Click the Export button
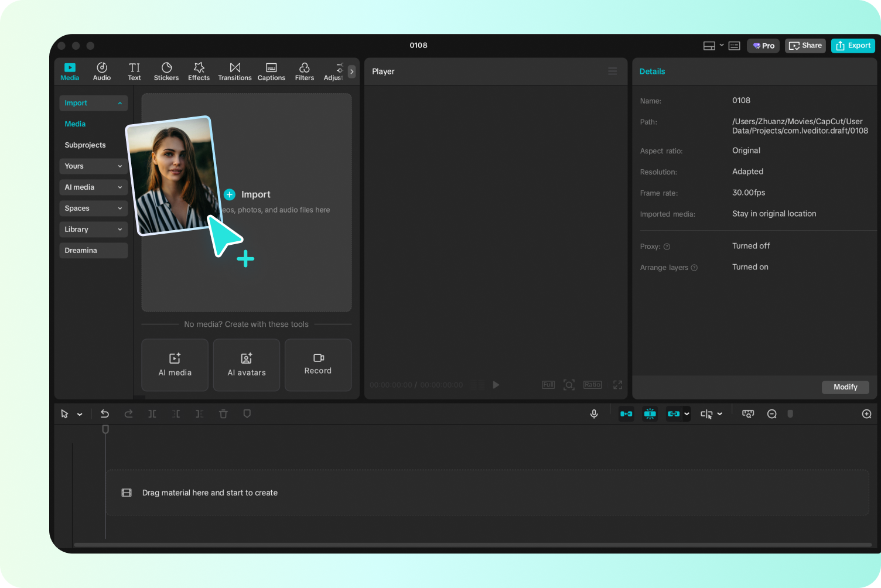The height and width of the screenshot is (588, 881). [x=853, y=45]
